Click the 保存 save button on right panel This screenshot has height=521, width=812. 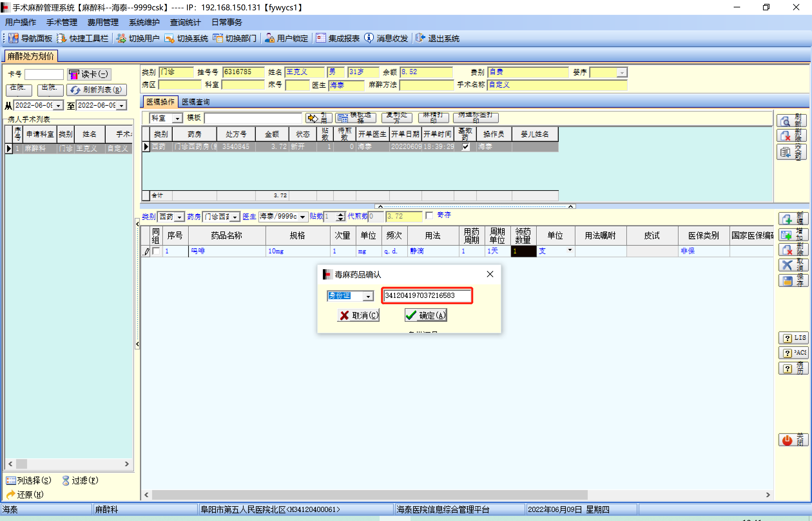coord(793,281)
